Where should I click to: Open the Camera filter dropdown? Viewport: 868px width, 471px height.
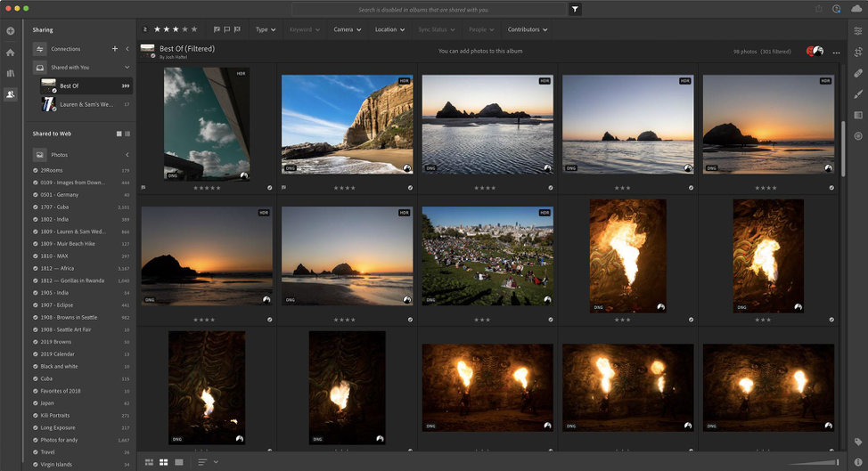pyautogui.click(x=347, y=29)
